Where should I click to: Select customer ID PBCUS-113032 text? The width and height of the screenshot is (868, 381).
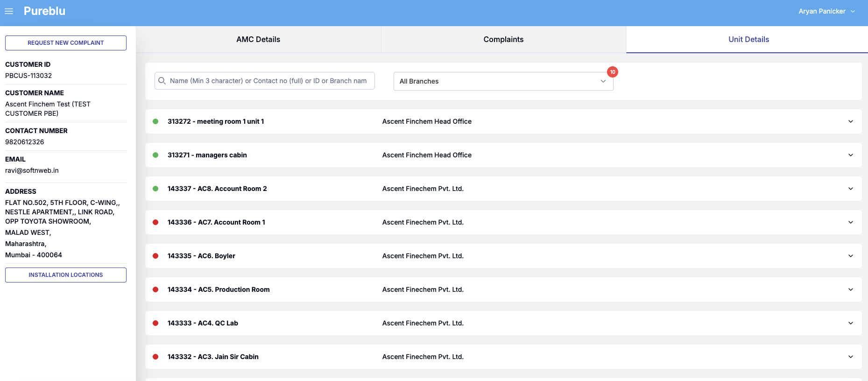point(28,76)
